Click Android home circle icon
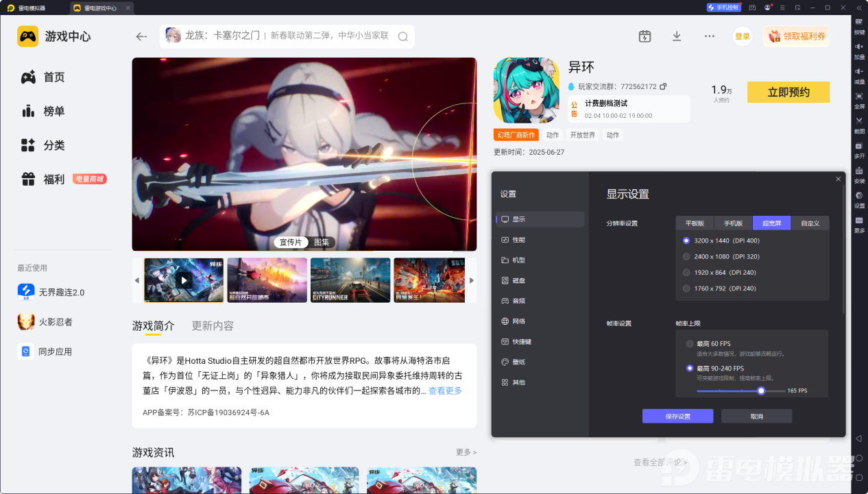Image resolution: width=868 pixels, height=494 pixels. point(859,458)
